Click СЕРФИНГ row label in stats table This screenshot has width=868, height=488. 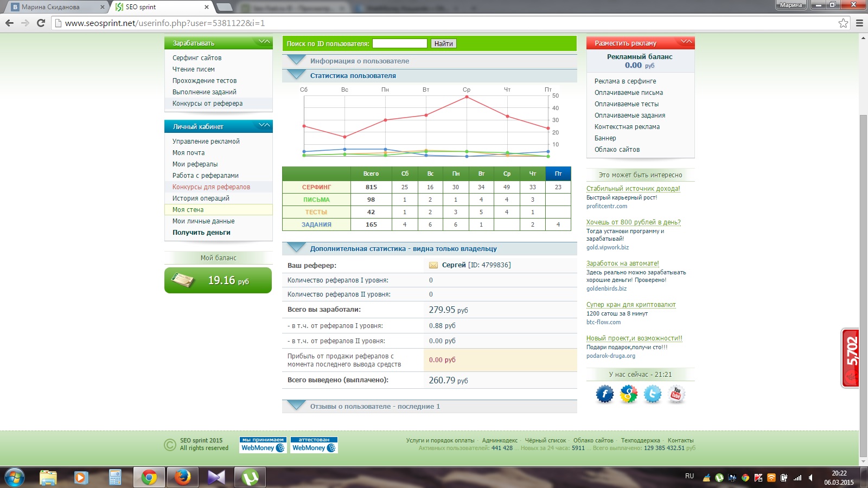(x=316, y=187)
